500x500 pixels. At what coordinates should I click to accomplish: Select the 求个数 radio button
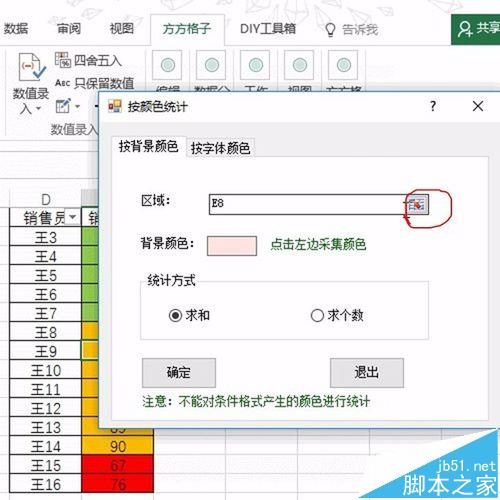click(317, 315)
